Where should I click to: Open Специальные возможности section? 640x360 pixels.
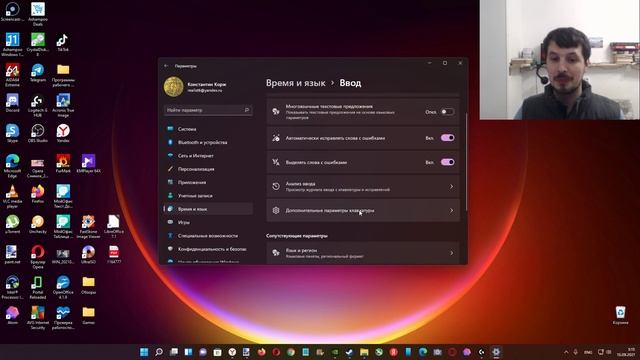(x=208, y=236)
